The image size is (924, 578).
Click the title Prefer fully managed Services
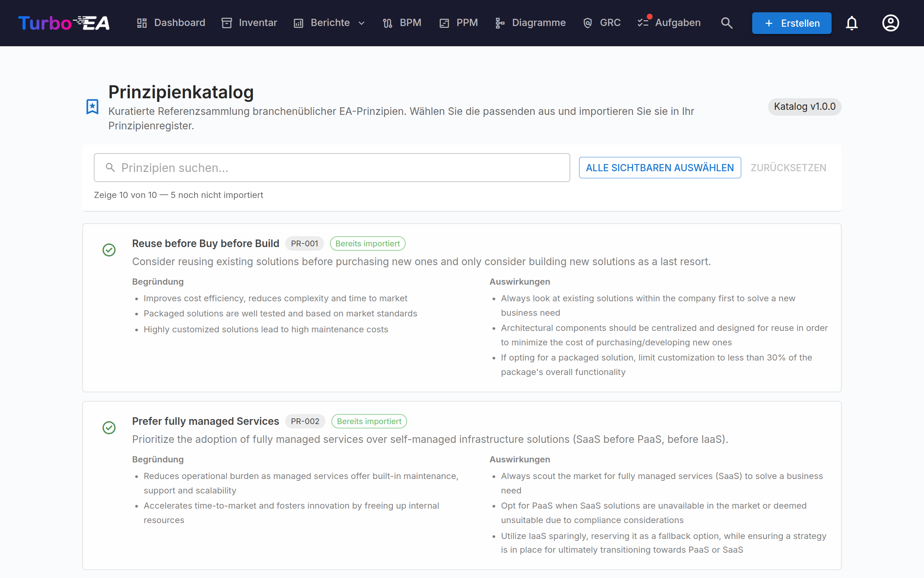(206, 421)
